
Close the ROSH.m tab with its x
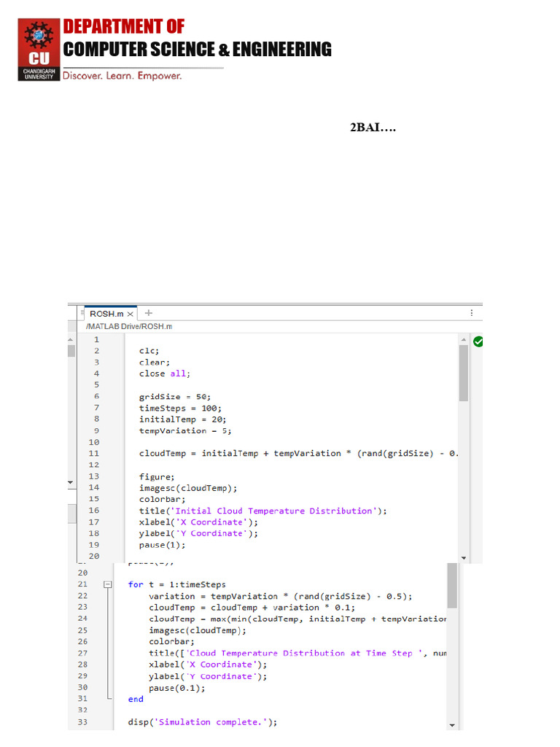coord(130,314)
